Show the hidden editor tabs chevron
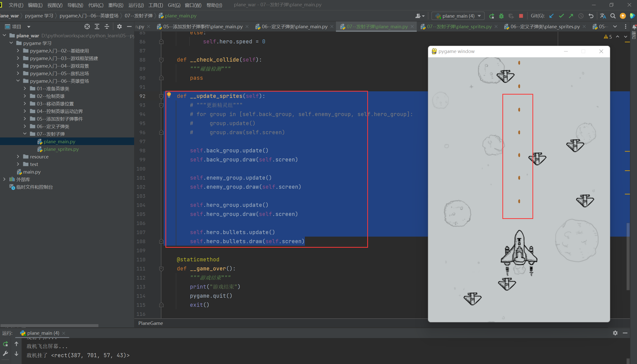 tap(615, 26)
